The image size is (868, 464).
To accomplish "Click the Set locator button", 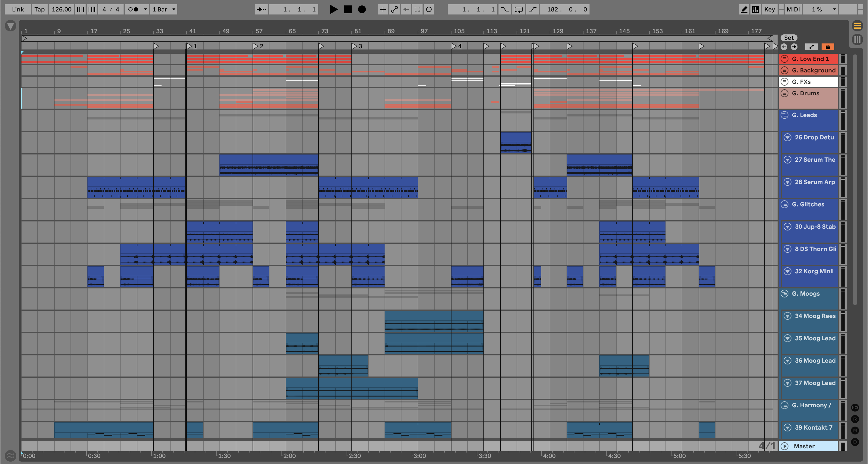I will coord(788,38).
